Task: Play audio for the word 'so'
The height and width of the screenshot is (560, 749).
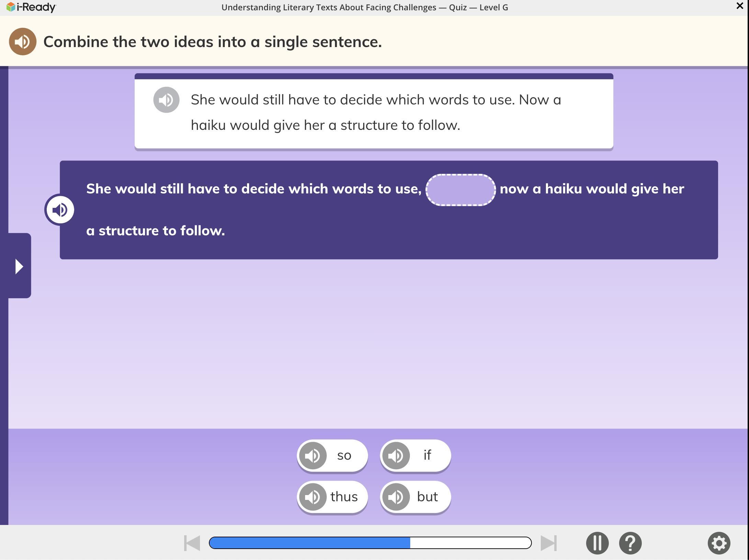Action: tap(313, 456)
